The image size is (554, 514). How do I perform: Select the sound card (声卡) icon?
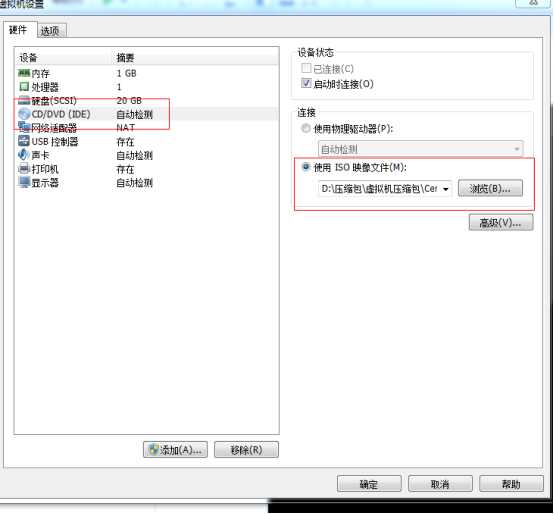(24, 155)
